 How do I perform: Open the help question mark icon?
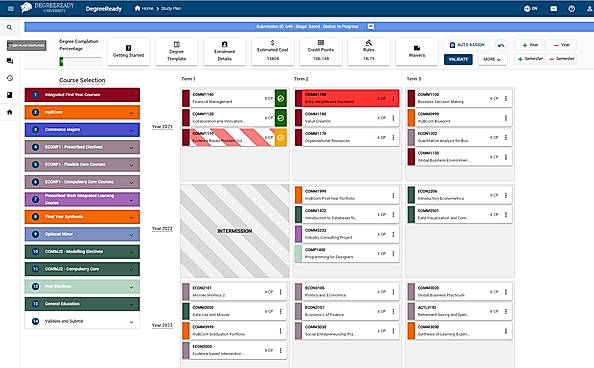571,9
